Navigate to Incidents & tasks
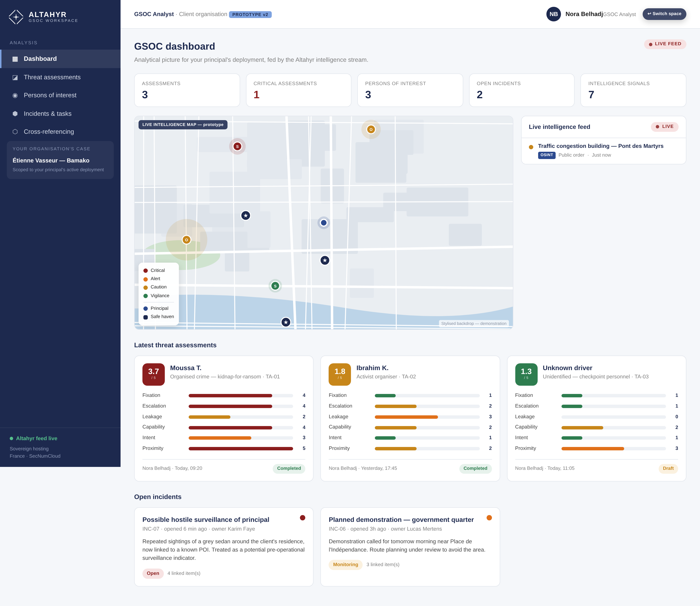Screen dimensions: 700x606 pos(60,114)
